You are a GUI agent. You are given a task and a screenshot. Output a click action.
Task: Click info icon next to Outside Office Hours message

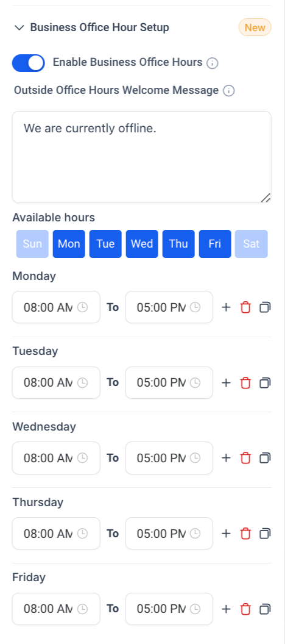[228, 91]
